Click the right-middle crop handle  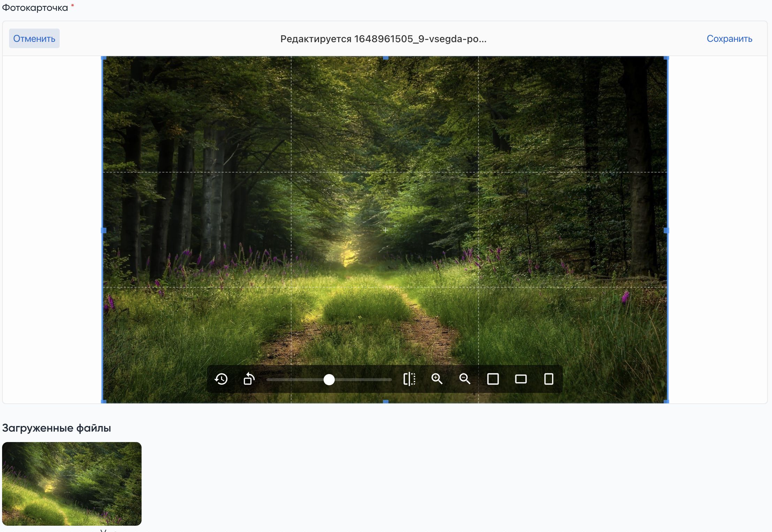[666, 230]
